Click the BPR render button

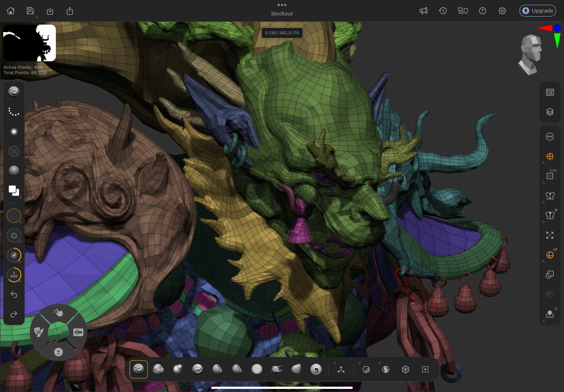[x=550, y=137]
